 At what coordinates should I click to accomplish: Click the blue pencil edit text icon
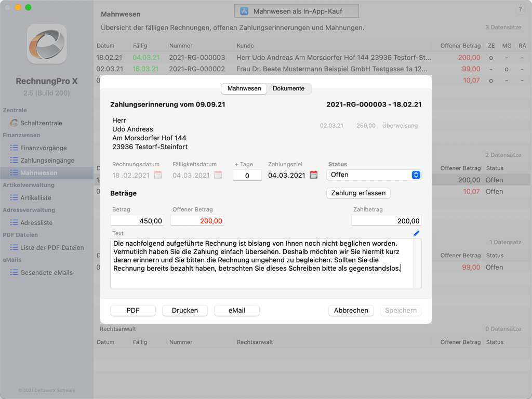416,233
